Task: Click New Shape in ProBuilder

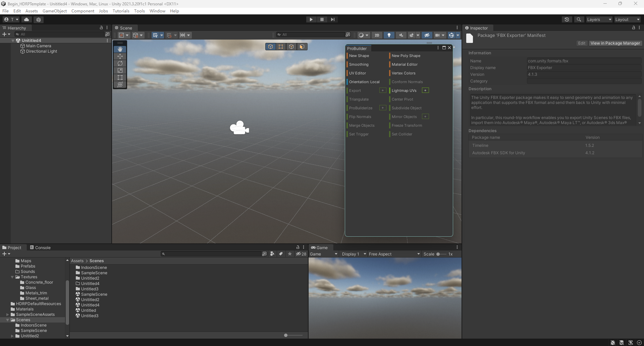Action: click(x=359, y=56)
